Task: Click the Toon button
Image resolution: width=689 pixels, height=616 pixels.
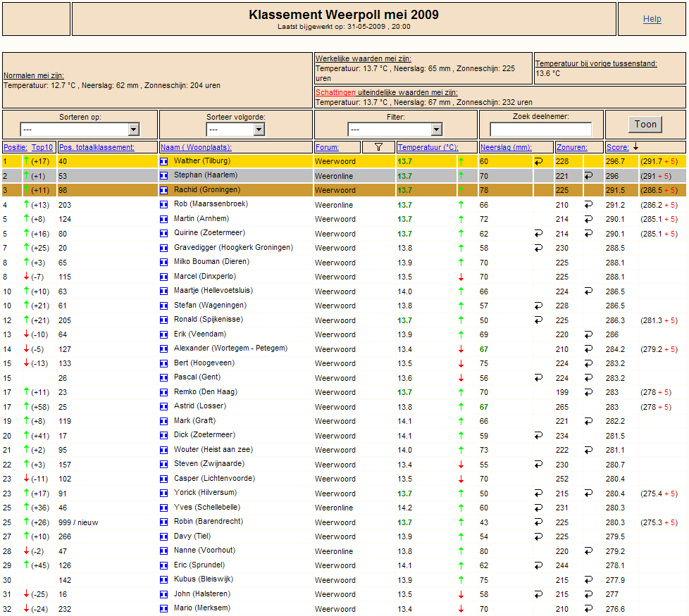Action: 645,124
